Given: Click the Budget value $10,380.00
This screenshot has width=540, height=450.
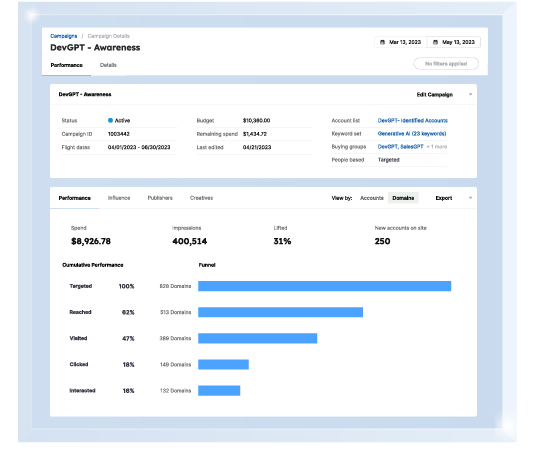Looking at the screenshot, I should (257, 121).
